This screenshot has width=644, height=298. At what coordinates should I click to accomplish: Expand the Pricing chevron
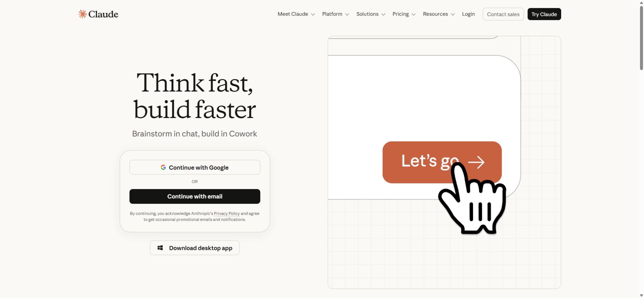coord(413,14)
